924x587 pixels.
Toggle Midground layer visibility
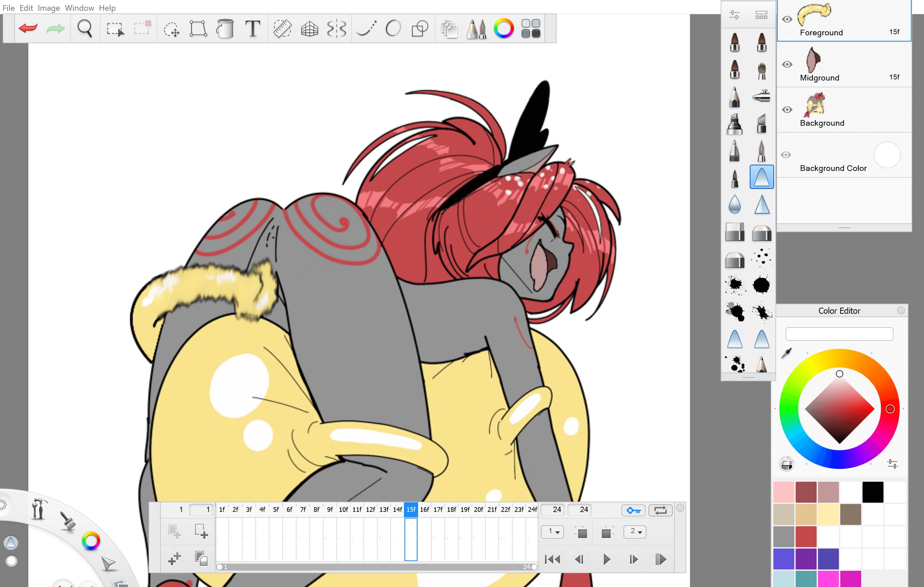coord(787,64)
